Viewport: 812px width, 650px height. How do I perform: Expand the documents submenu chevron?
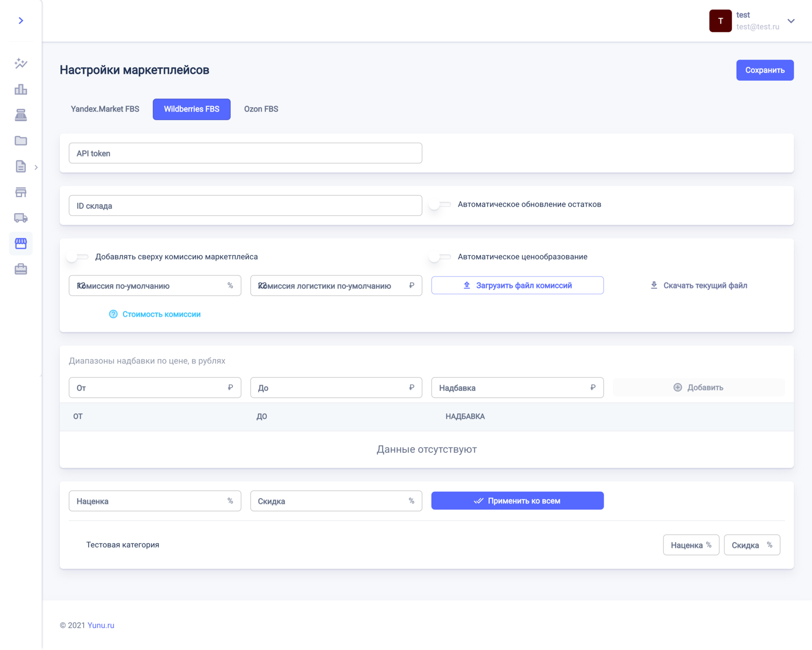36,167
